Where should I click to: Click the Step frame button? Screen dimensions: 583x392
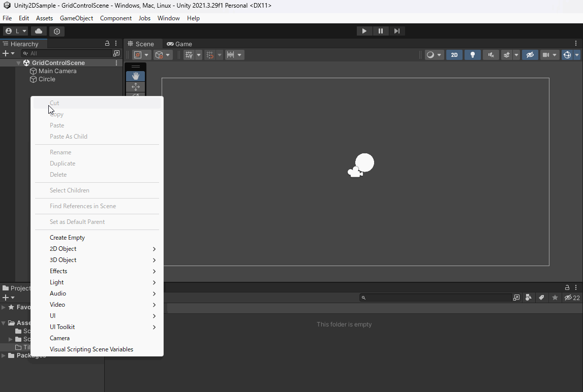pyautogui.click(x=397, y=31)
